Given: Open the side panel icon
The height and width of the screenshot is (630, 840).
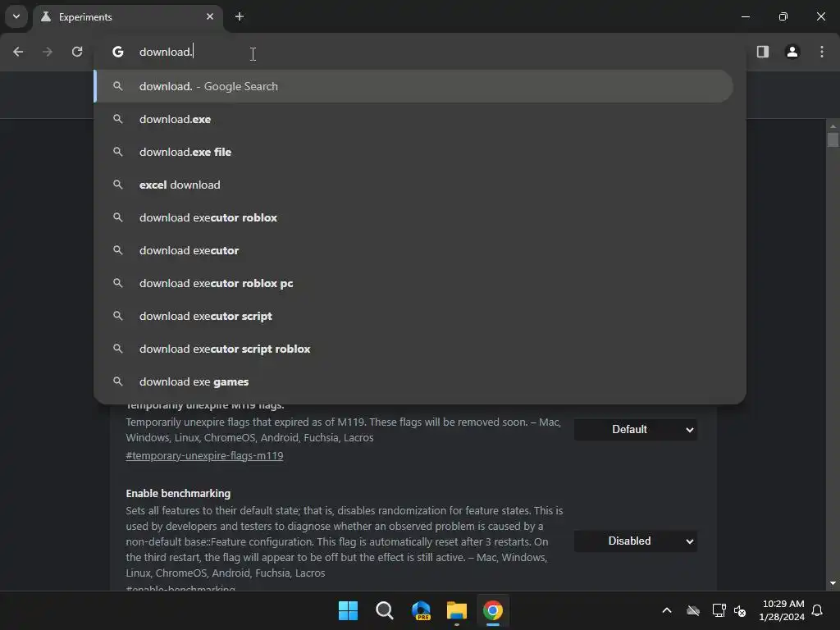Looking at the screenshot, I should (763, 52).
